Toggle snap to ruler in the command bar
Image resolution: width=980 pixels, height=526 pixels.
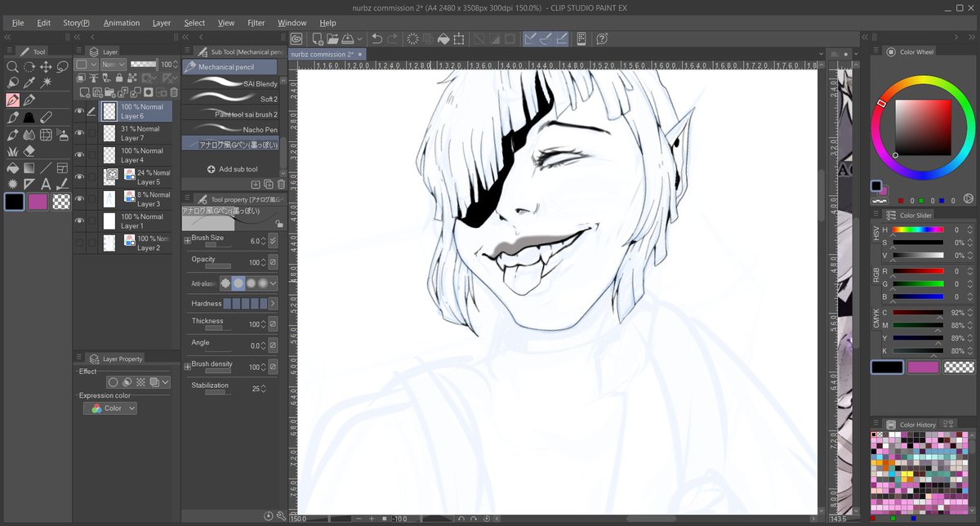coord(532,38)
